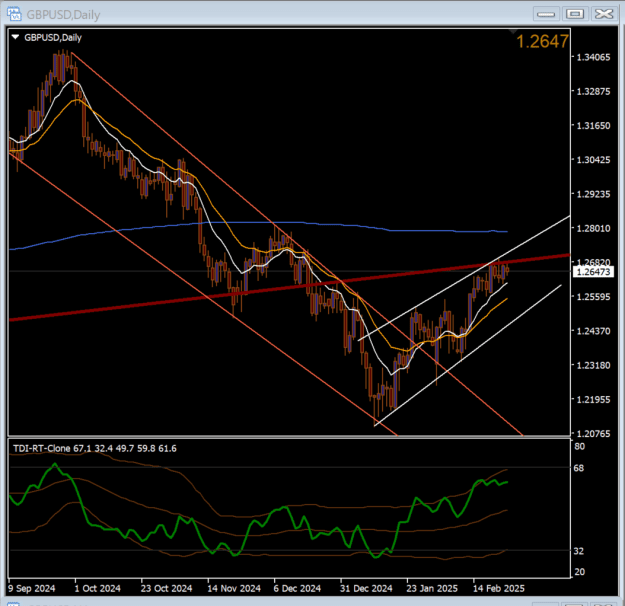Click the 1.24370 price axis label

(x=594, y=331)
